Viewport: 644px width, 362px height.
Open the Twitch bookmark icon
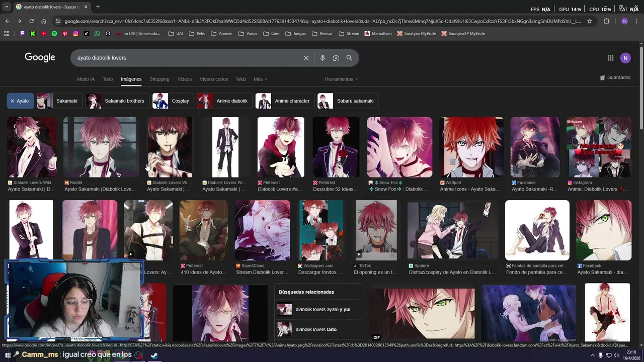22,34
